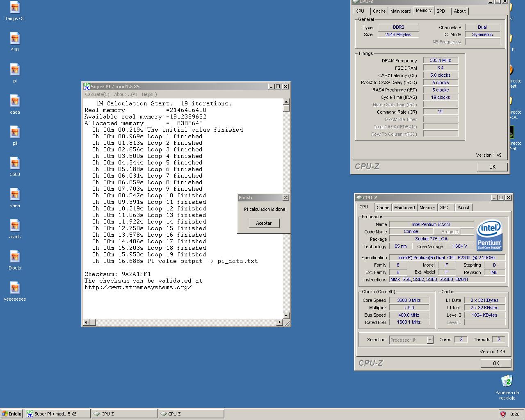The height and width of the screenshot is (420, 525).
Task: Click the taskbar clock showing 0:26
Action: point(515,414)
